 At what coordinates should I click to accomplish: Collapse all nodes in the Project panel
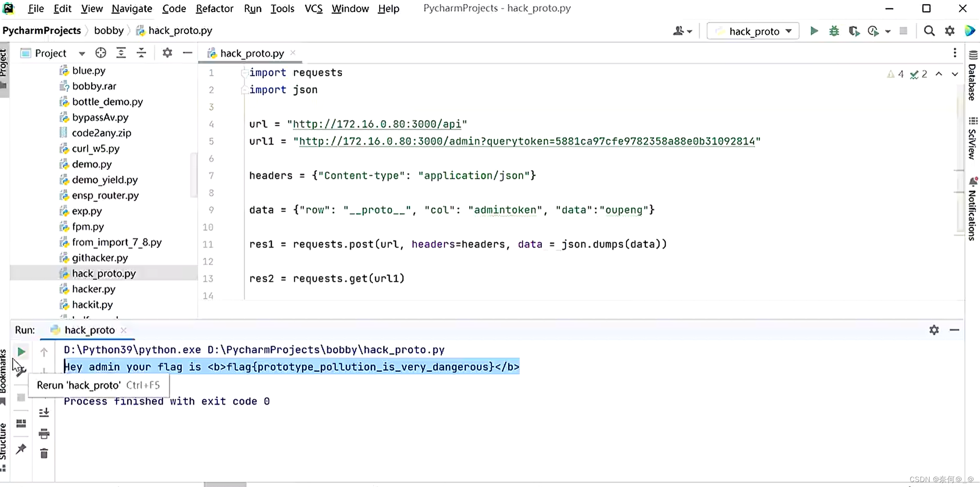141,53
